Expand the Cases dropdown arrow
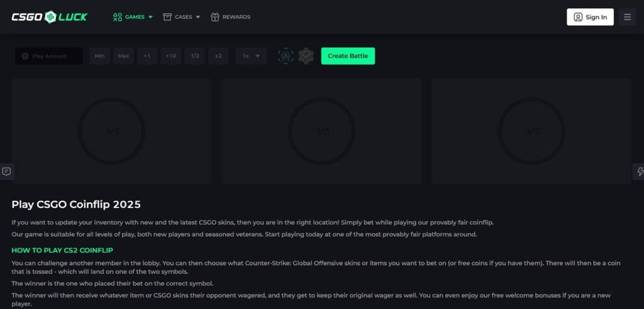 [x=198, y=17]
